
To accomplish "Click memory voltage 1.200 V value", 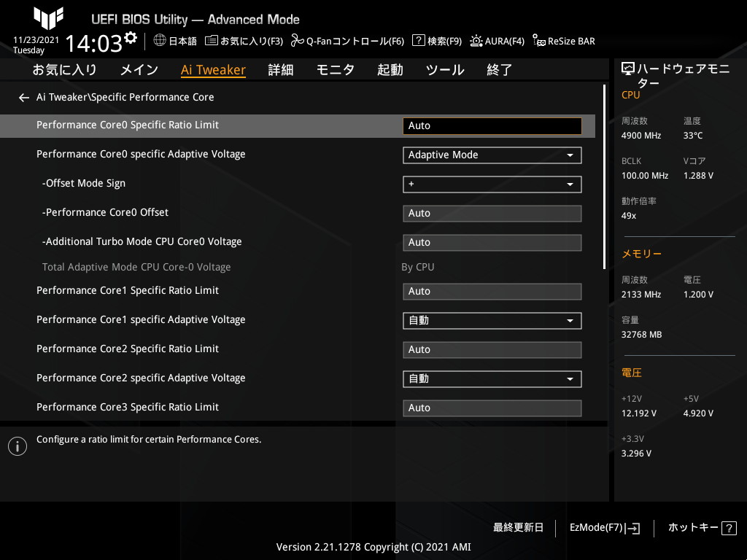I will [x=698, y=295].
